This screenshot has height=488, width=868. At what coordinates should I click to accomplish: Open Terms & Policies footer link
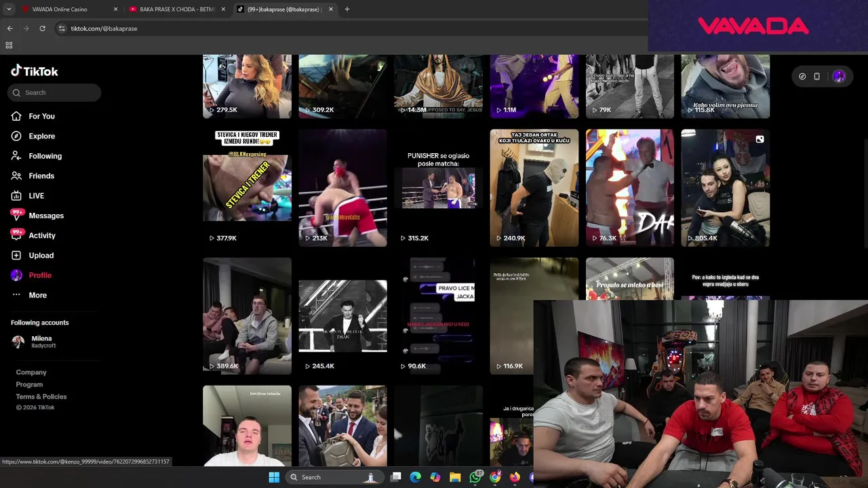[x=41, y=396]
